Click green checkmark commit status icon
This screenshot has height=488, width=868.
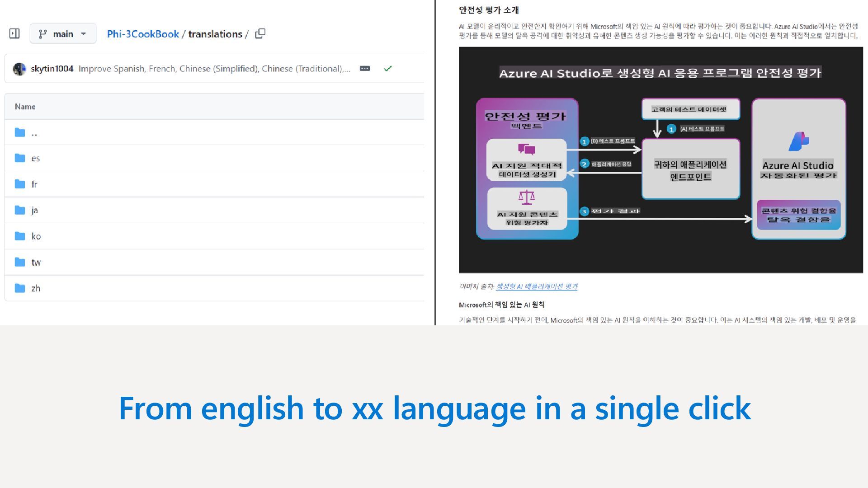tap(387, 69)
